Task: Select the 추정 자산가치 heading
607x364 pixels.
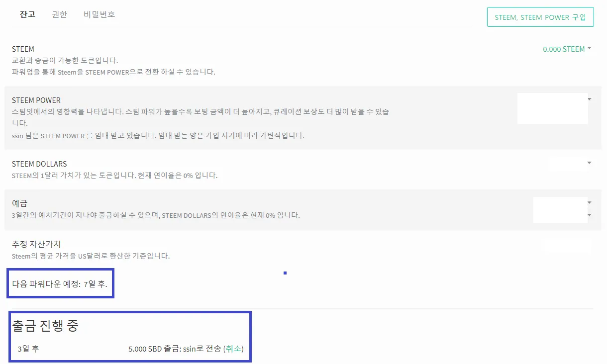Action: coord(36,244)
